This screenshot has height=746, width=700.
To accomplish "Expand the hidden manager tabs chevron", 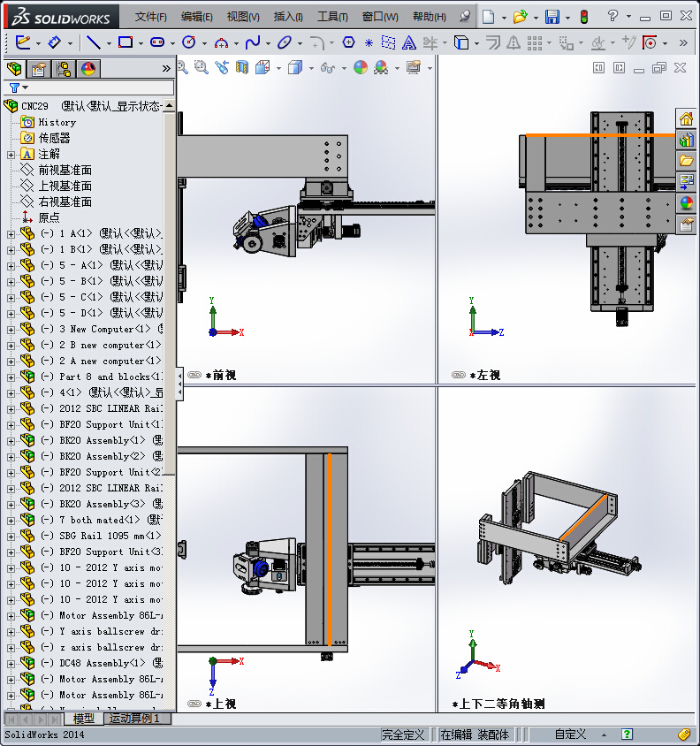I will [166, 69].
